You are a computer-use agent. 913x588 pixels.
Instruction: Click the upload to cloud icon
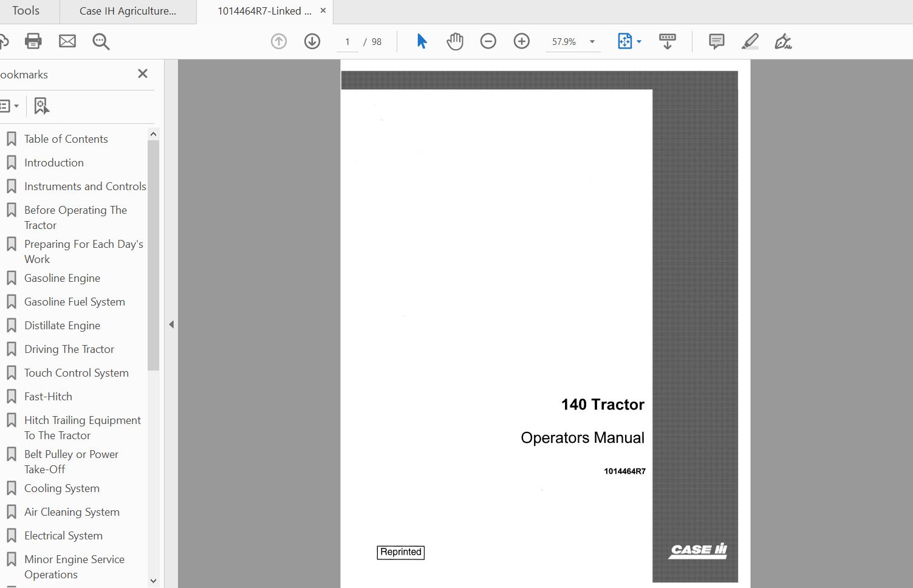(x=4, y=41)
